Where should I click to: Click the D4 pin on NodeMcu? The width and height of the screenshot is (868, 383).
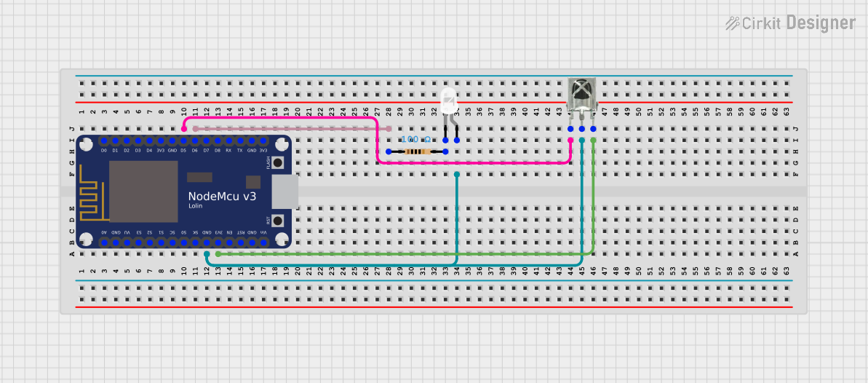(149, 141)
